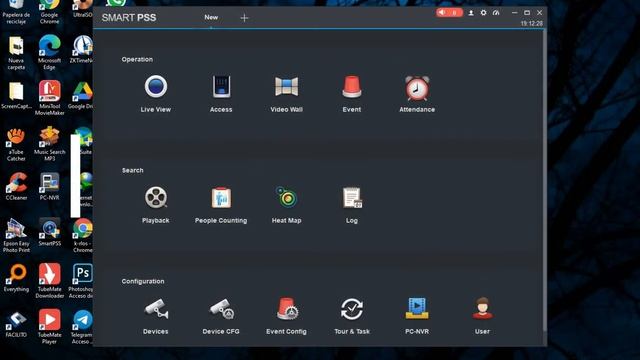Select Photoshop desktop shortcut

(x=82, y=281)
